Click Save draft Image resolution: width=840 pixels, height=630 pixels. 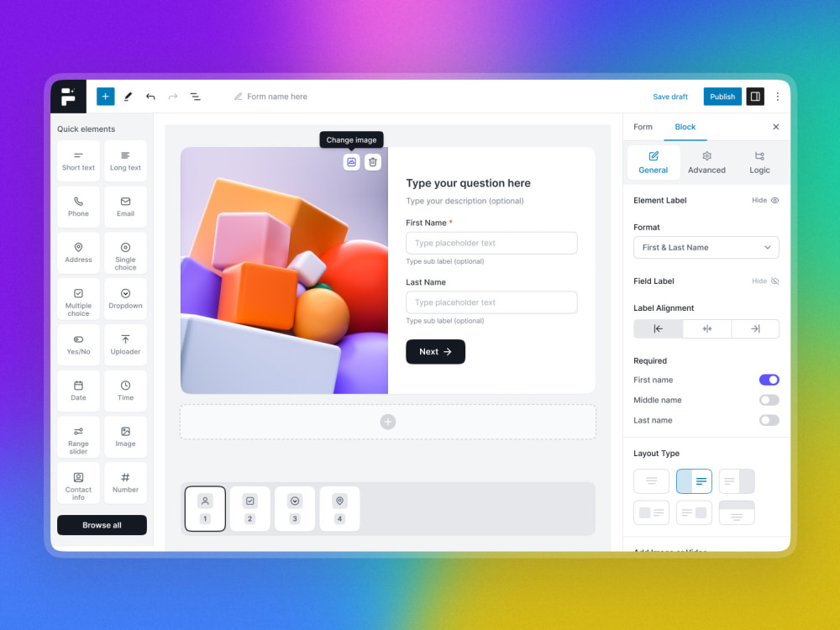click(x=670, y=97)
